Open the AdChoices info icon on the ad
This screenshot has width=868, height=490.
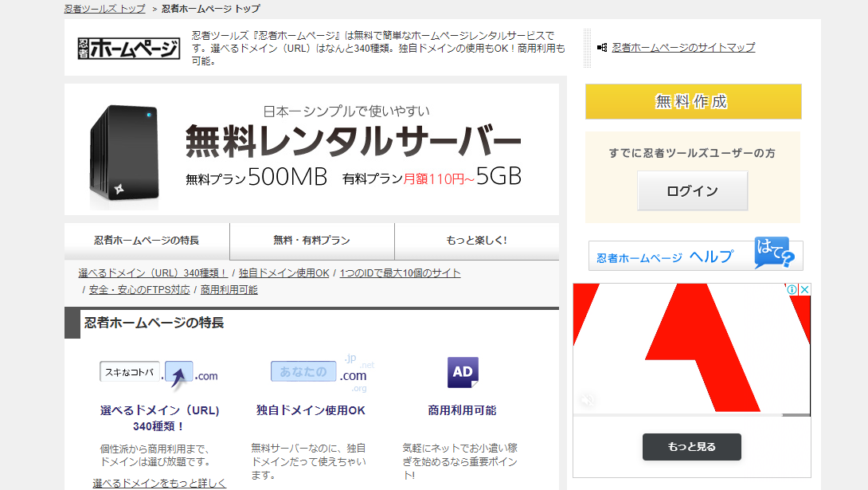point(793,289)
